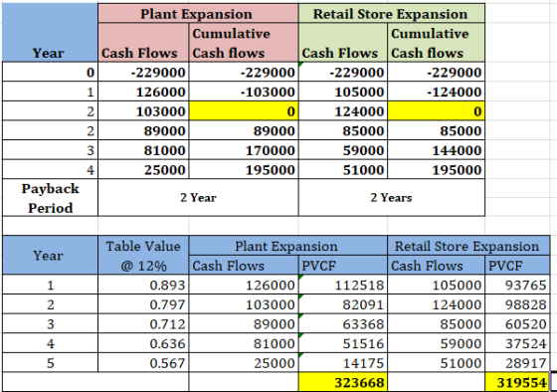Click the 144000 cumulative cell
557x392 pixels.
pos(436,150)
